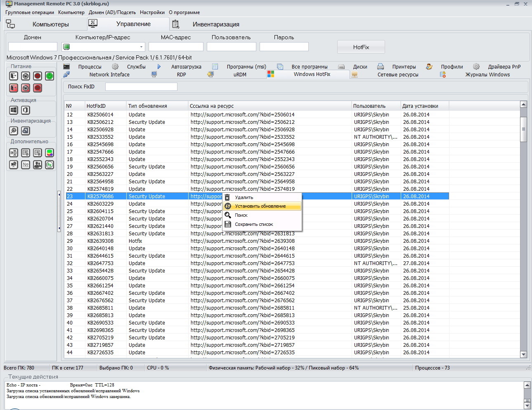Click the red forced log off icon
The height and width of the screenshot is (410, 532).
14,88
